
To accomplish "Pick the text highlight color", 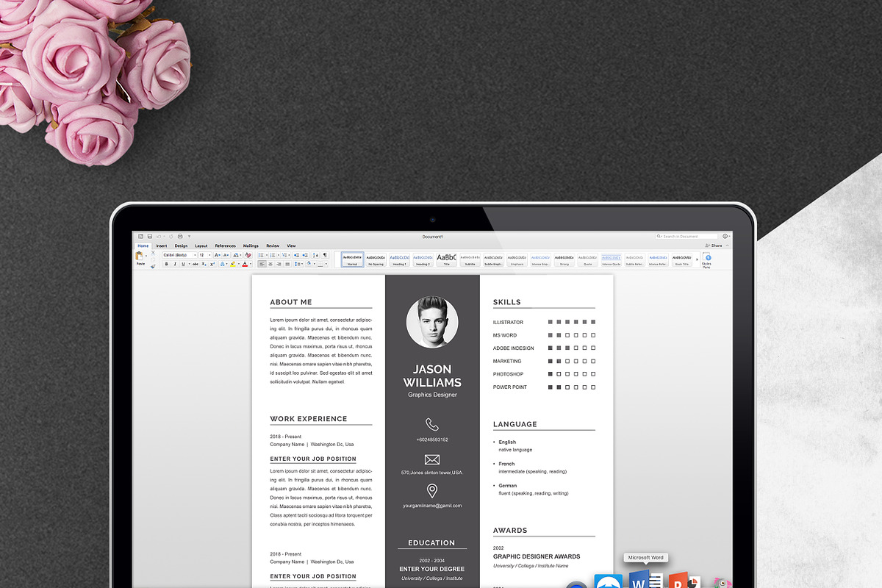I will (232, 264).
